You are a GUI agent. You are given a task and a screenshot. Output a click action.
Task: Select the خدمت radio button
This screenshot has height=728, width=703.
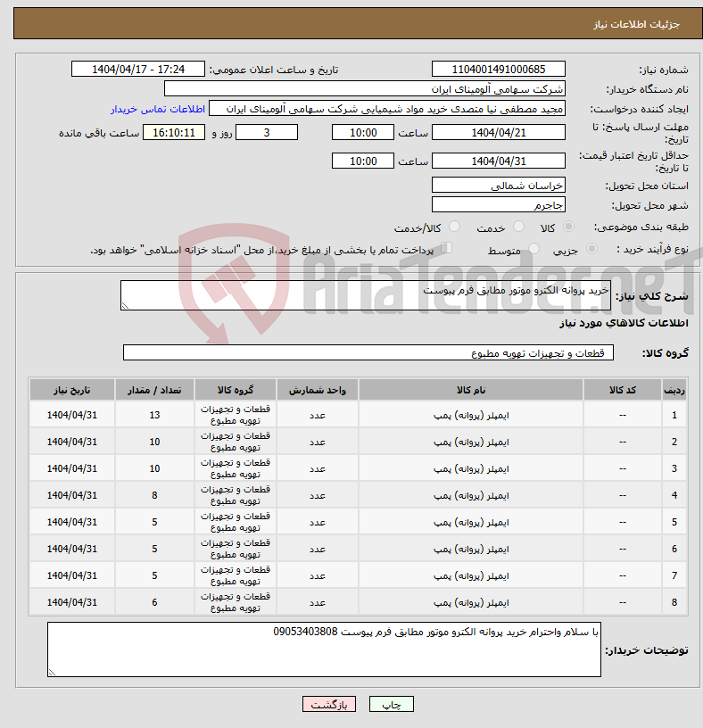[x=518, y=227]
